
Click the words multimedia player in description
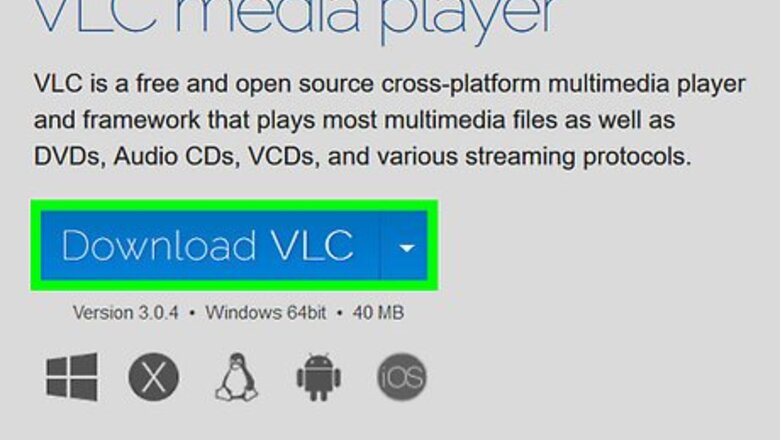coord(647,85)
